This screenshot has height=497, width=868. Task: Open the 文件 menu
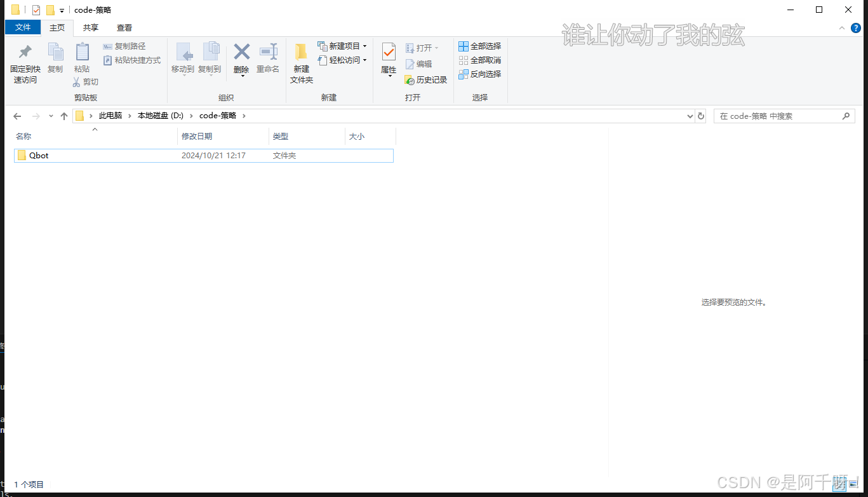(22, 27)
